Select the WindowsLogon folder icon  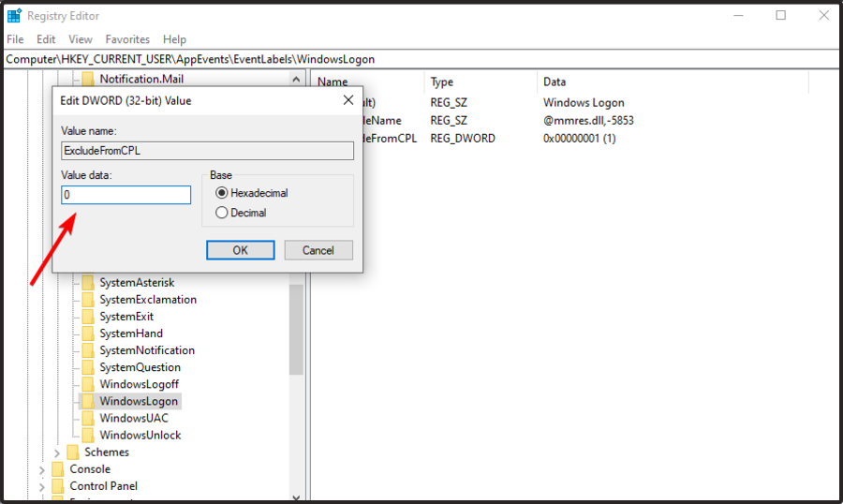coord(88,401)
